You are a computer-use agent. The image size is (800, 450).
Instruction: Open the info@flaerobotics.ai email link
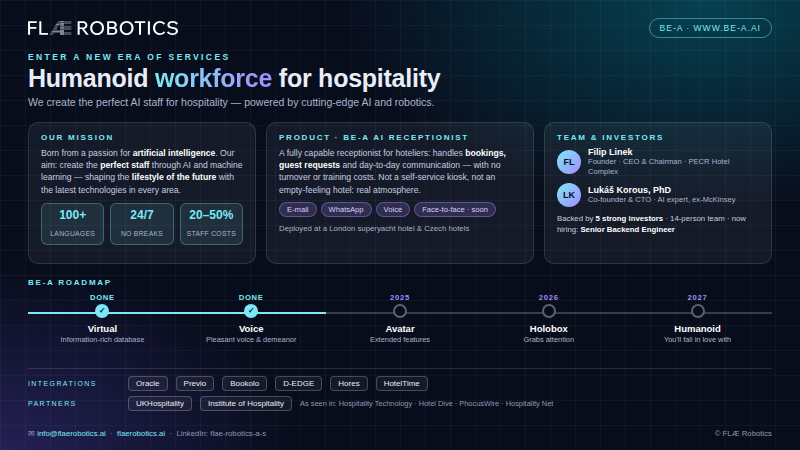pyautogui.click(x=71, y=433)
